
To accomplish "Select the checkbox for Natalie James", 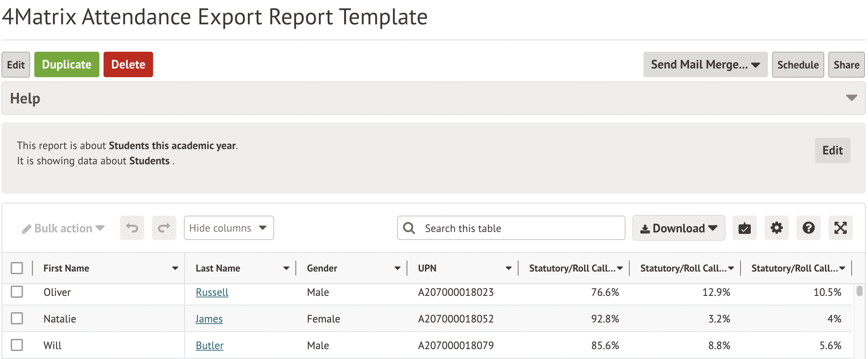I will pyautogui.click(x=17, y=318).
